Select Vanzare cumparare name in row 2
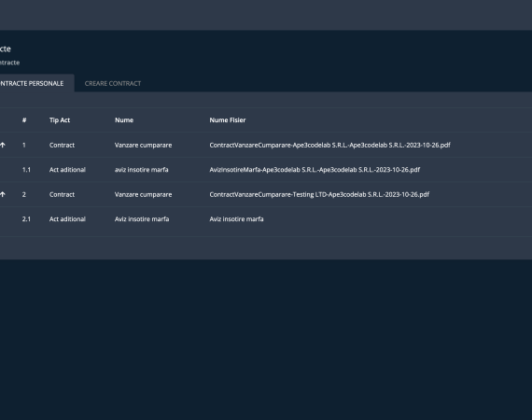This screenshot has width=532, height=420. coord(143,195)
